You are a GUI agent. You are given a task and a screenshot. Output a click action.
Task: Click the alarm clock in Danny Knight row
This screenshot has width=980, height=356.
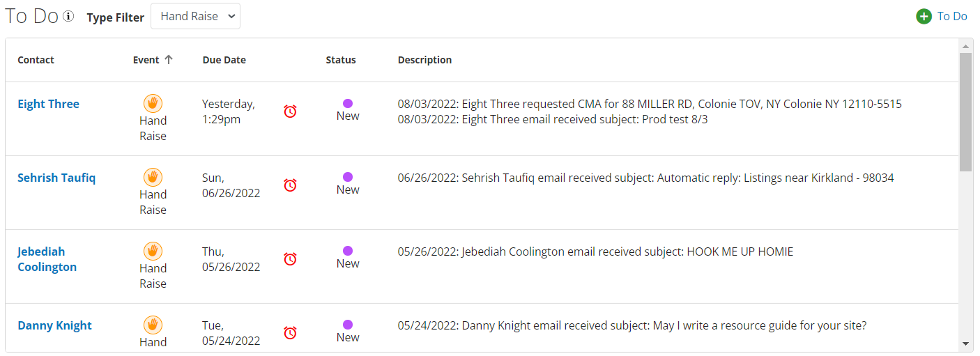click(x=291, y=332)
